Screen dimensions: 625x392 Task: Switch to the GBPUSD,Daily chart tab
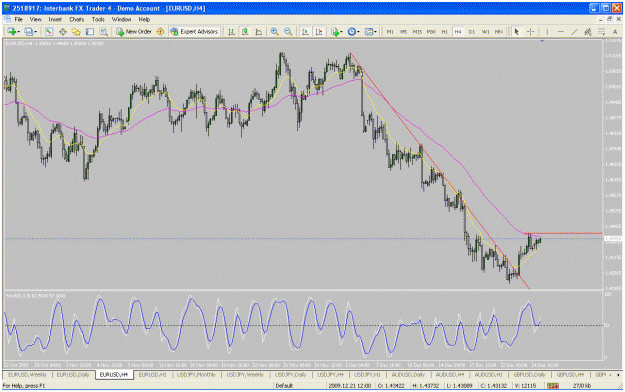[529, 375]
